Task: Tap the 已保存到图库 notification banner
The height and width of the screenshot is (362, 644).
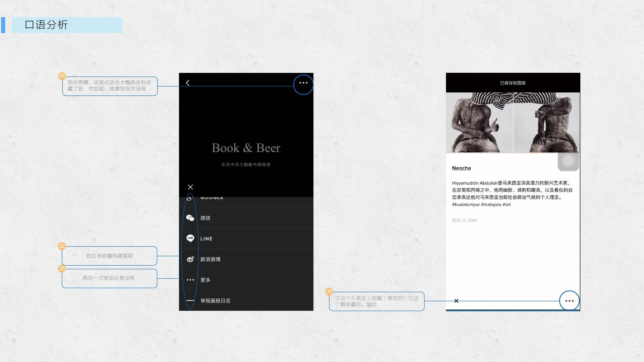Action: [513, 83]
